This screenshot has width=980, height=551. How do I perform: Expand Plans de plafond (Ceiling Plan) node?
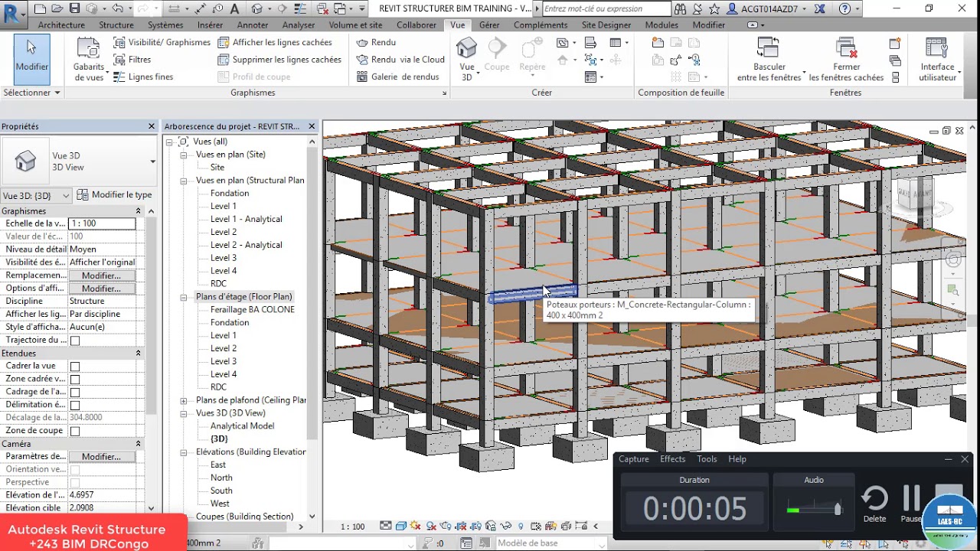[184, 400]
